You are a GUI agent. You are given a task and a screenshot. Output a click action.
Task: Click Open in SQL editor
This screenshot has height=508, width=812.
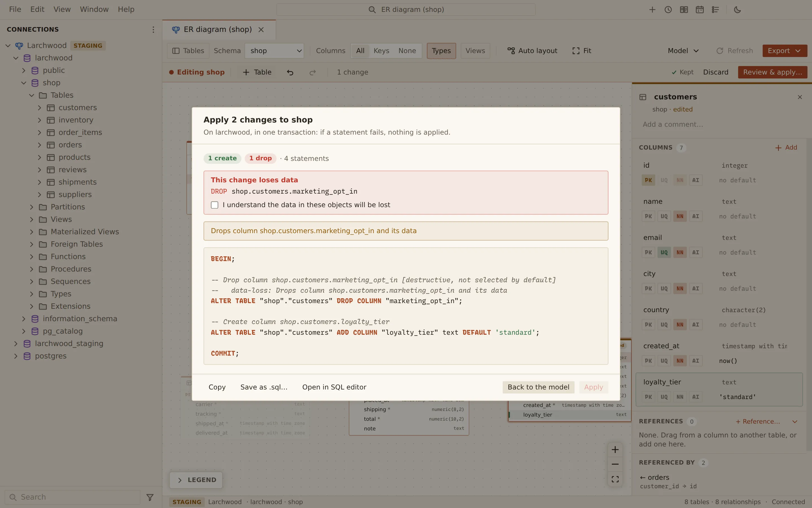point(334,387)
